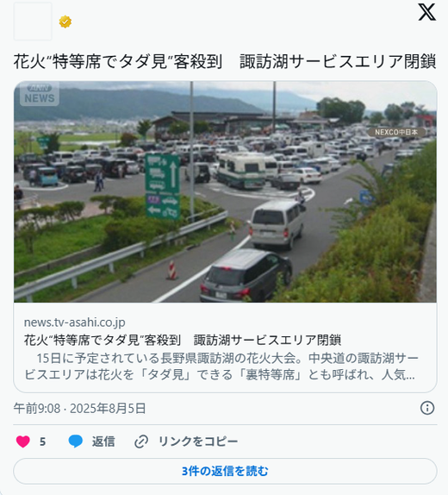Open 3件の返信を読む replies button
The image size is (448, 495).
225,471
